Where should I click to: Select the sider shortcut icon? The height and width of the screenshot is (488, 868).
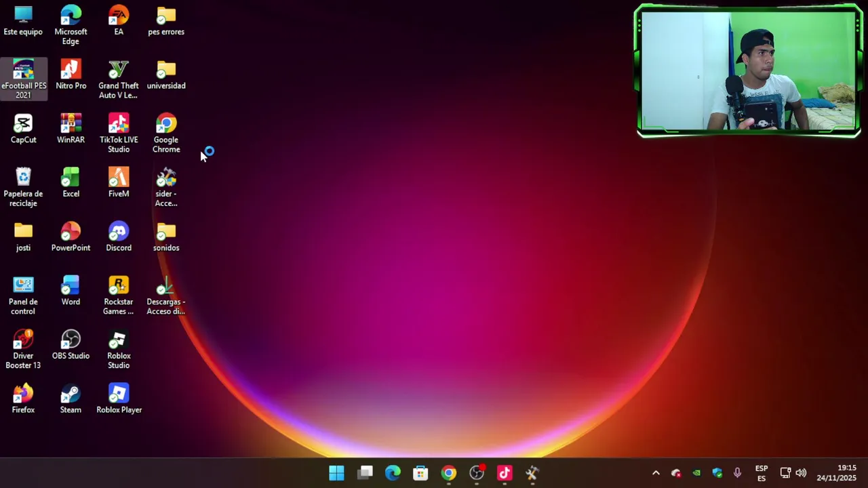click(x=166, y=187)
